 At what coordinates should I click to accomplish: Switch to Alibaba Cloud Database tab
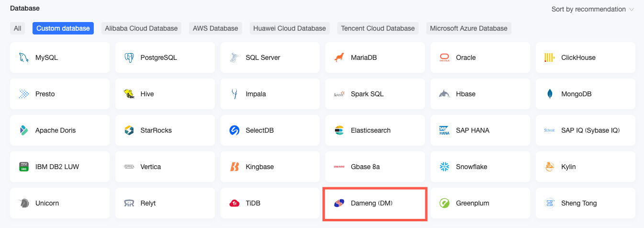click(141, 28)
